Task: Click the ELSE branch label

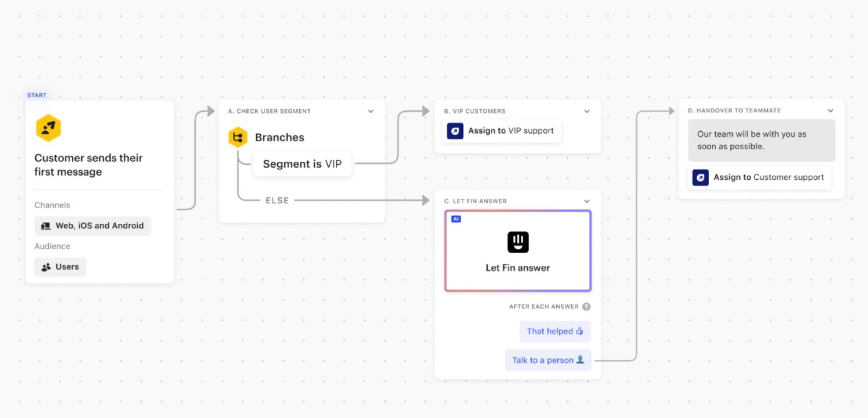Action: tap(277, 201)
